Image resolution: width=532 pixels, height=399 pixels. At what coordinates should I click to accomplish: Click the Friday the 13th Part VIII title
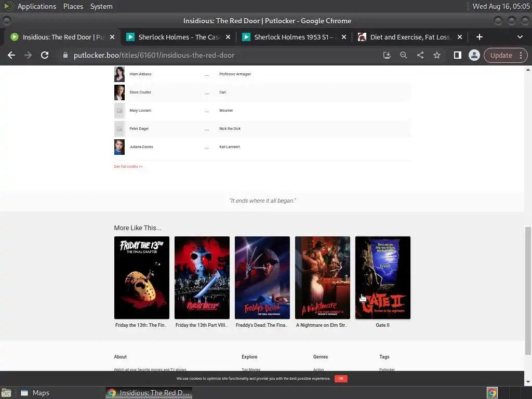point(202,325)
